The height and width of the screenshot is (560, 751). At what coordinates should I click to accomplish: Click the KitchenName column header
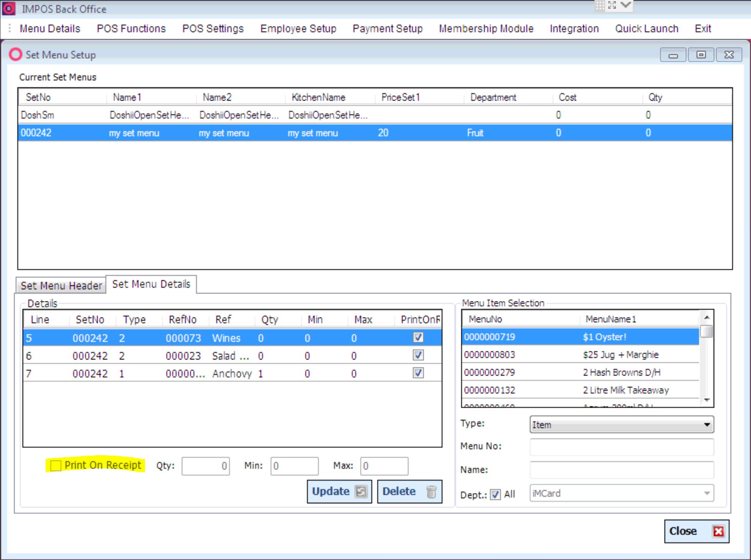(x=330, y=97)
